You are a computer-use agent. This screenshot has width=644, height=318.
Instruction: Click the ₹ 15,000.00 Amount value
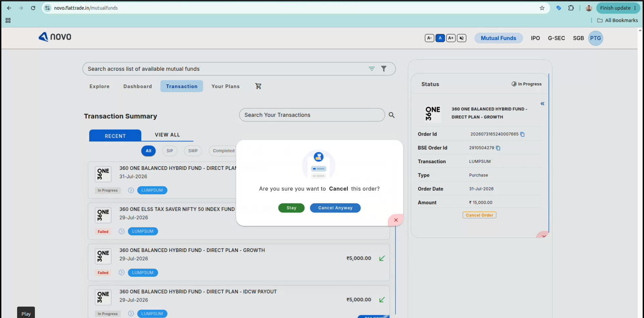tap(481, 202)
